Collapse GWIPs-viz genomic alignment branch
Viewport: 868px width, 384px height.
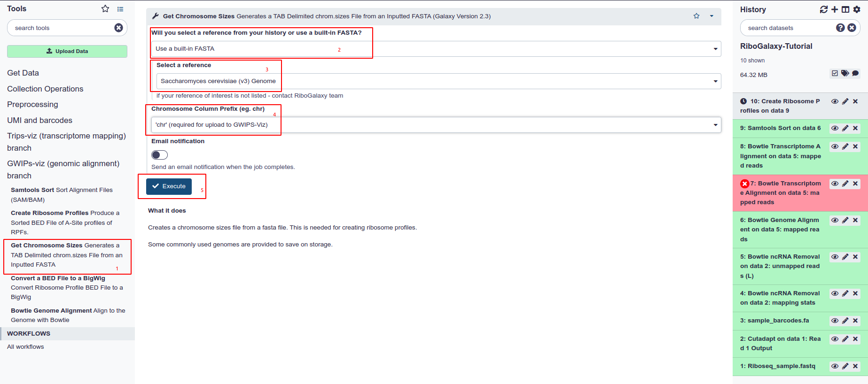coord(63,169)
